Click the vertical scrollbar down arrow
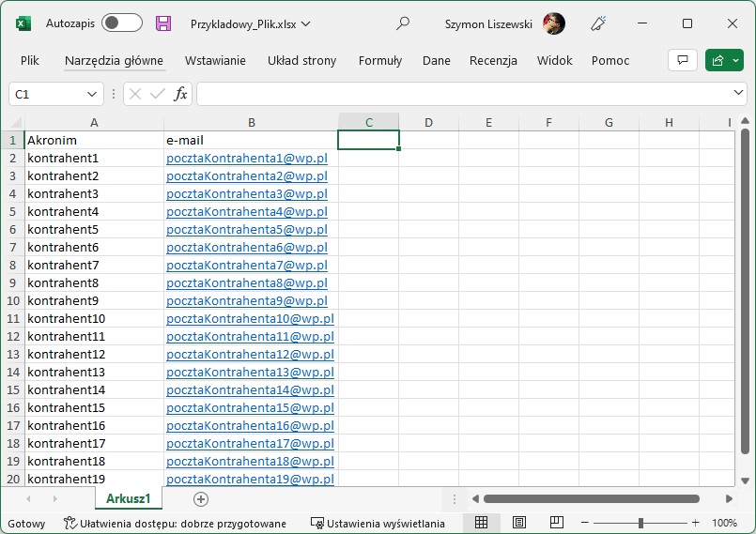The height and width of the screenshot is (534, 756). tap(745, 481)
